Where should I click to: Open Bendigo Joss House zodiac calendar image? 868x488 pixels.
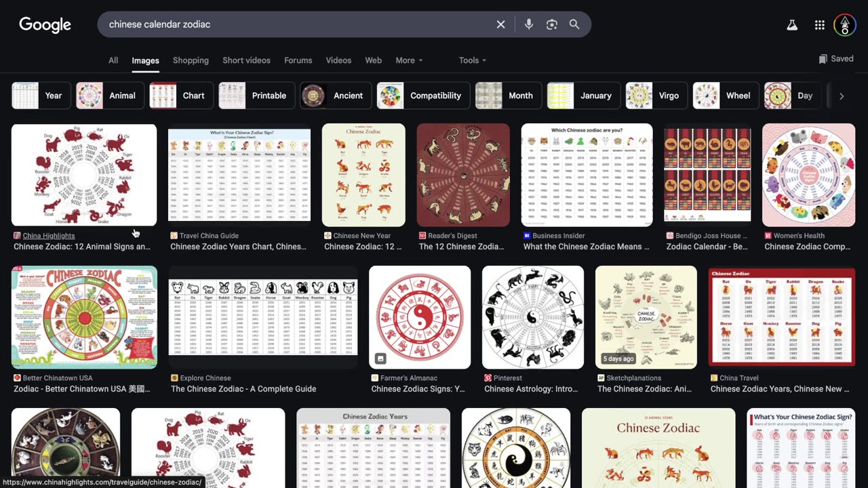click(707, 175)
